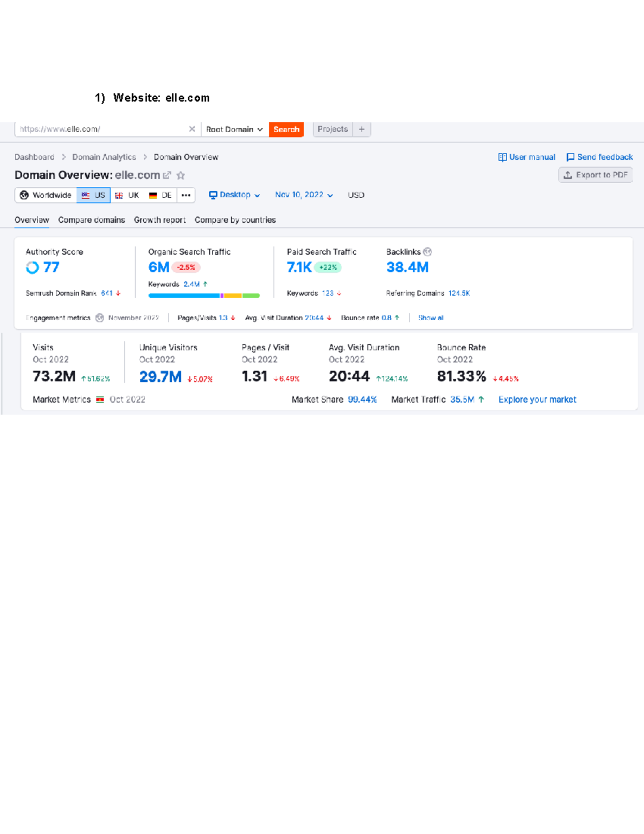
Task: Click Export to PDF
Action: click(596, 175)
